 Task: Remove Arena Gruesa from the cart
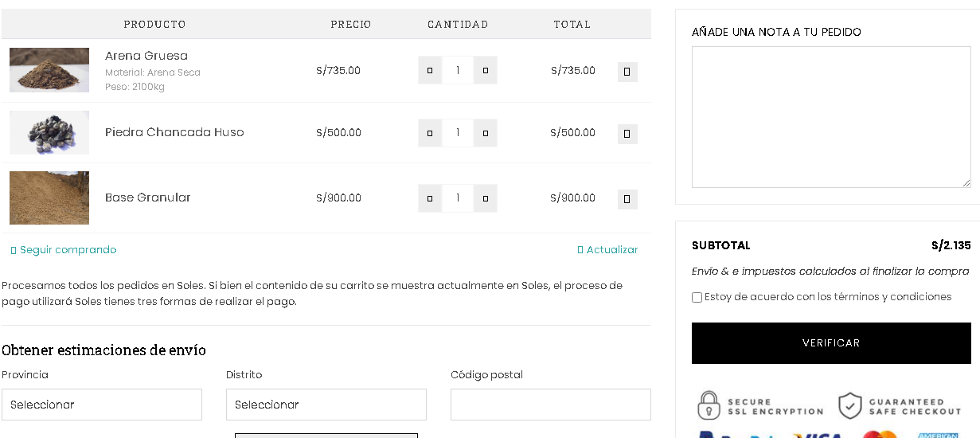(627, 72)
